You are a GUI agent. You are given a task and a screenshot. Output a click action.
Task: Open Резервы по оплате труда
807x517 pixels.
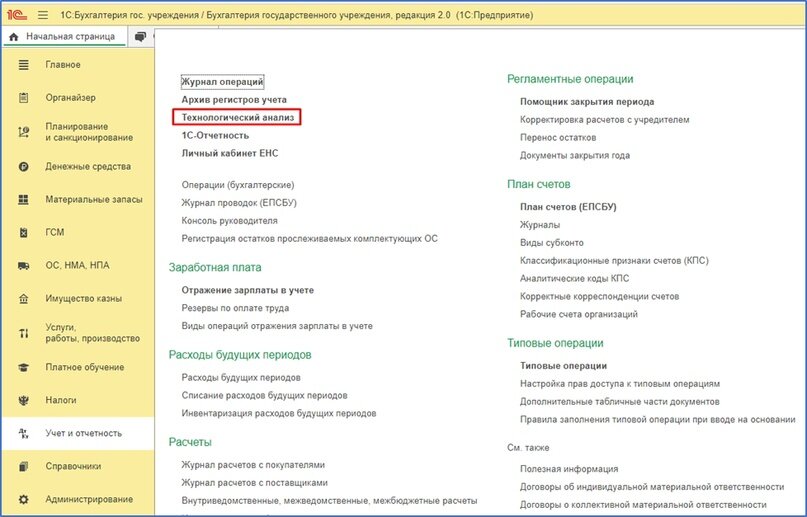(235, 308)
